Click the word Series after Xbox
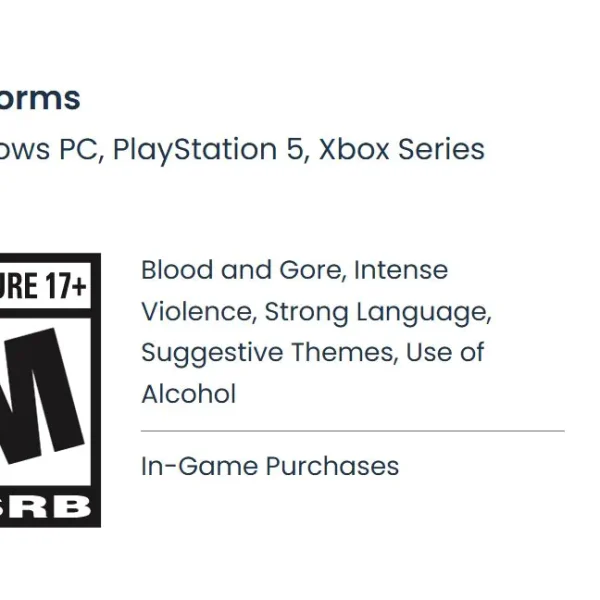Screen dimensions: 600x600 (441, 149)
